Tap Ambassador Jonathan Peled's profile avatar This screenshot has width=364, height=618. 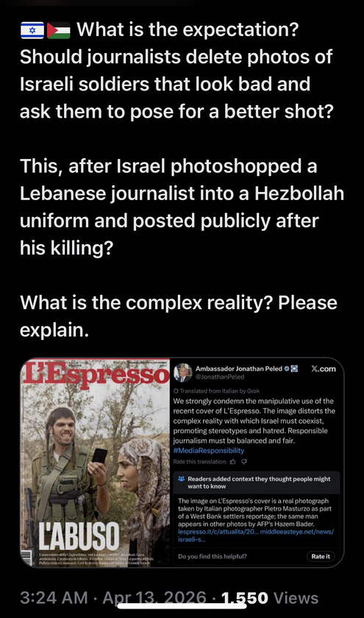183,372
